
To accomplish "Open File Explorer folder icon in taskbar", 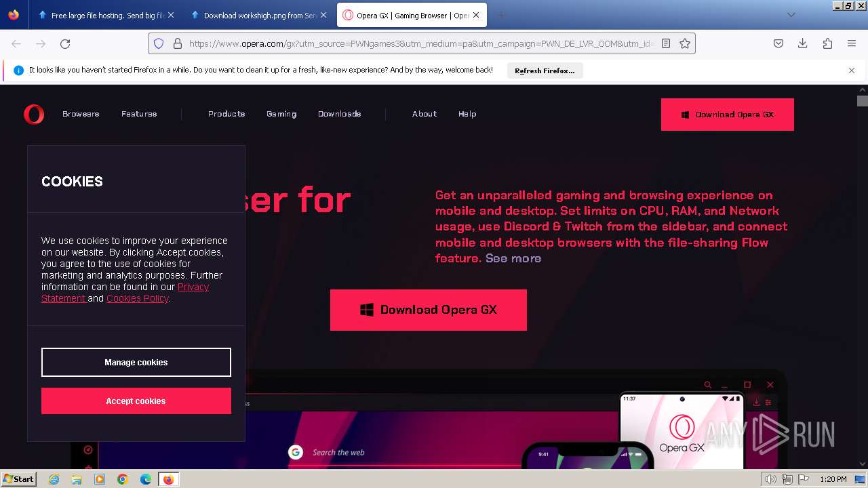I will [x=77, y=479].
